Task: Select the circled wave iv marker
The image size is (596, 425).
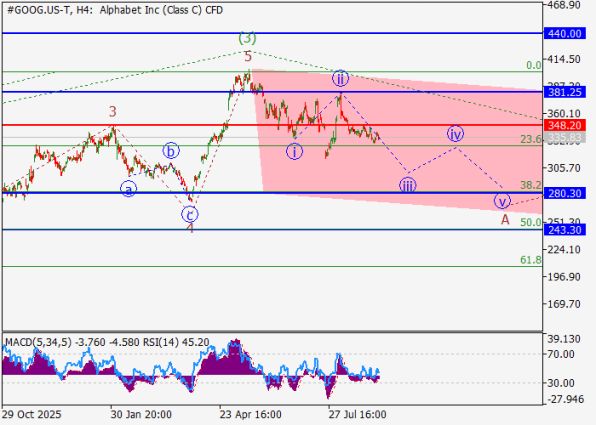Action: [x=455, y=133]
